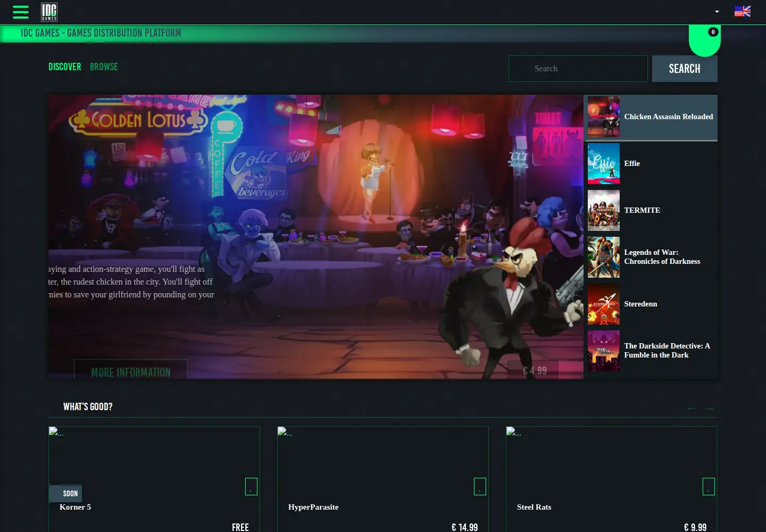Click small green-outlined button on Korner 5 card
Viewport: 766px width, 532px height.
pyautogui.click(x=251, y=487)
